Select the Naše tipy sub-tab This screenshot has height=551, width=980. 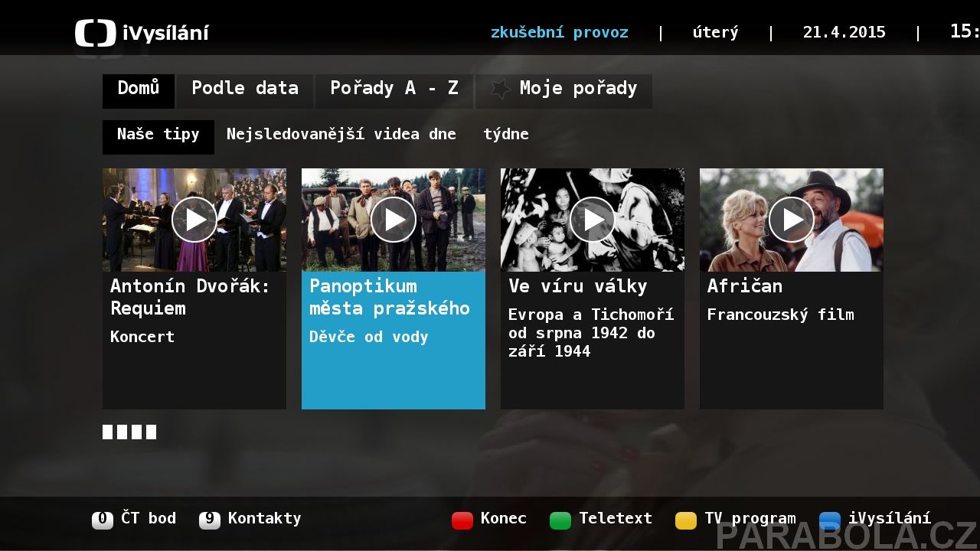tap(158, 137)
